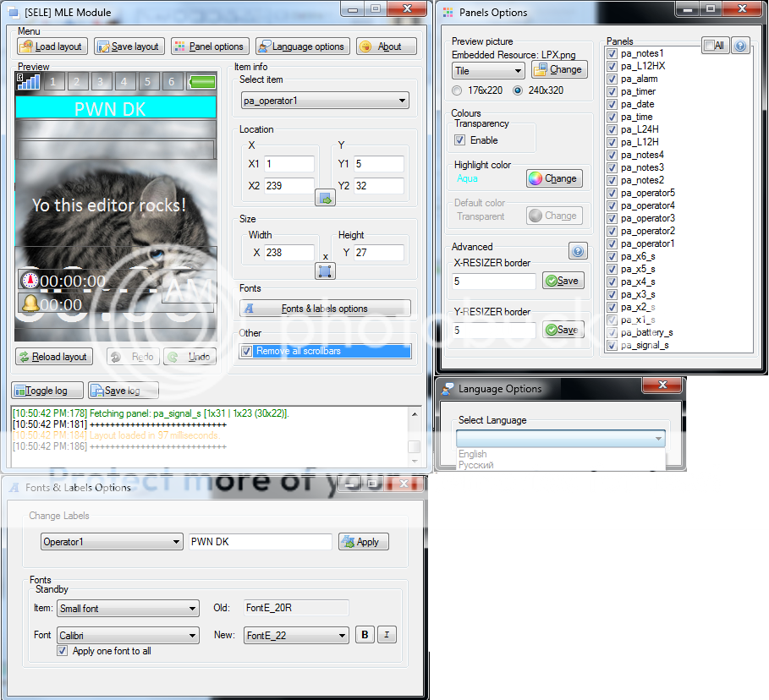Toggle italic font style button
Image resolution: width=769 pixels, height=700 pixels.
tap(387, 635)
